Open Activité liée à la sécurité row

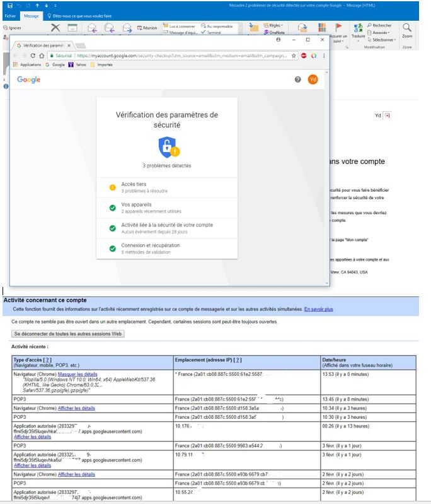pos(167,228)
